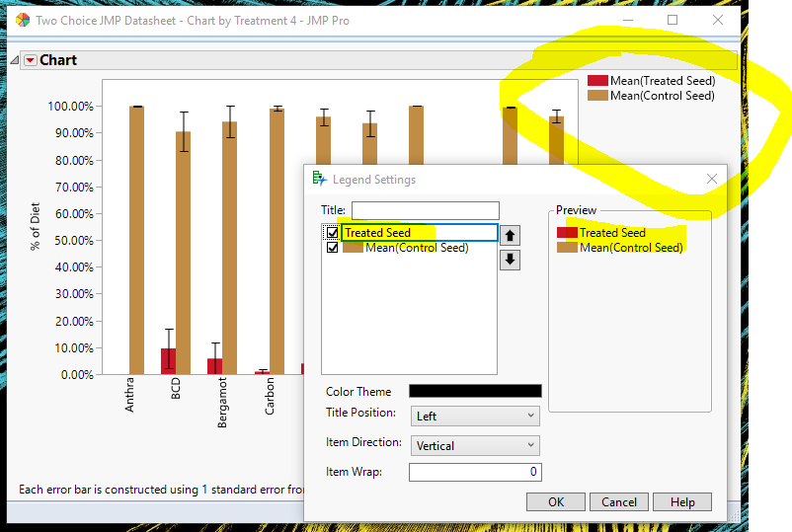Viewport: 792px width, 532px height.
Task: Open the Item Direction dropdown
Action: pyautogui.click(x=475, y=446)
